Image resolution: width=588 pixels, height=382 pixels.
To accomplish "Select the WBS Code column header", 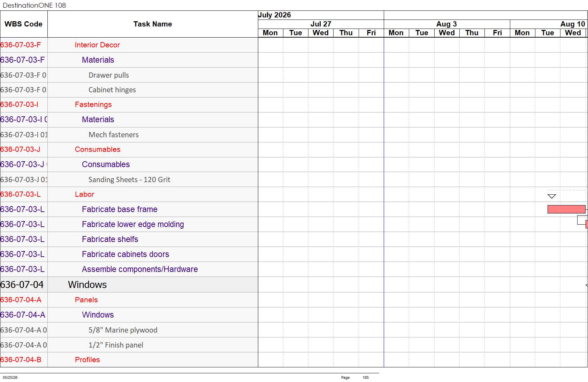I will (x=24, y=24).
